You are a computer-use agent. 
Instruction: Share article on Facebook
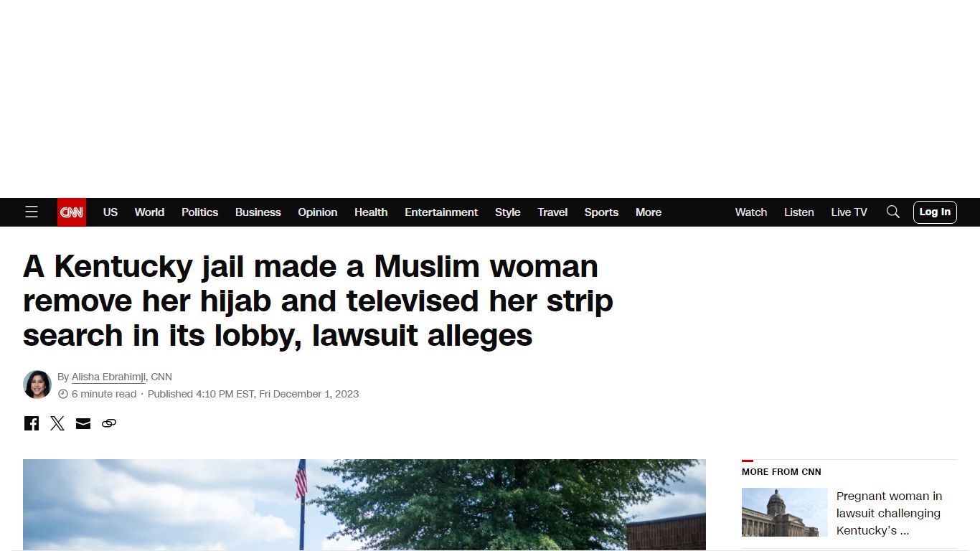tap(32, 423)
